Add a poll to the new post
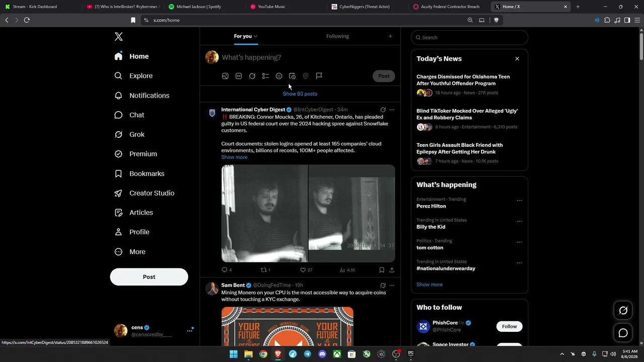This screenshot has height=362, width=644. coord(266,76)
